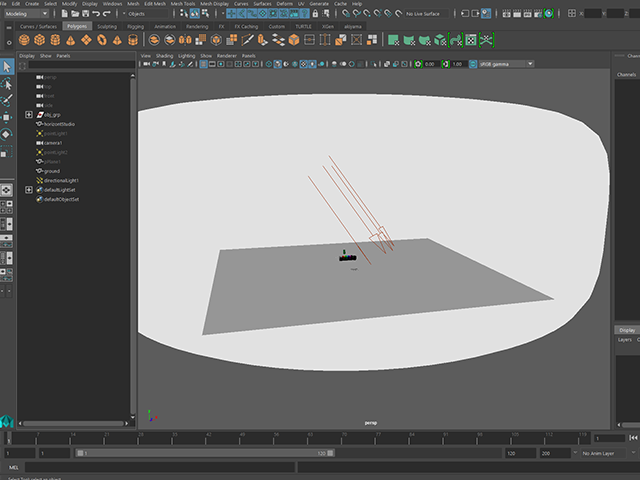
Task: Click the viewport gamma value field
Action: point(459,64)
